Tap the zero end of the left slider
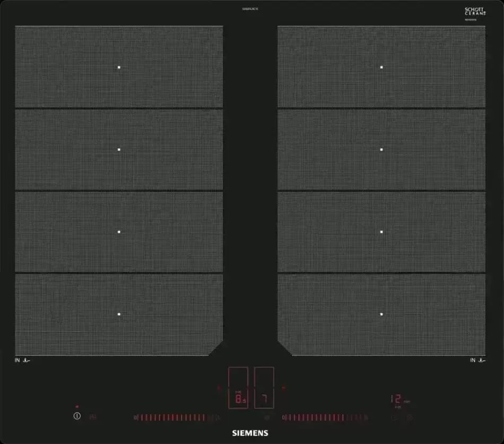This screenshot has height=444, width=504. tap(136, 417)
